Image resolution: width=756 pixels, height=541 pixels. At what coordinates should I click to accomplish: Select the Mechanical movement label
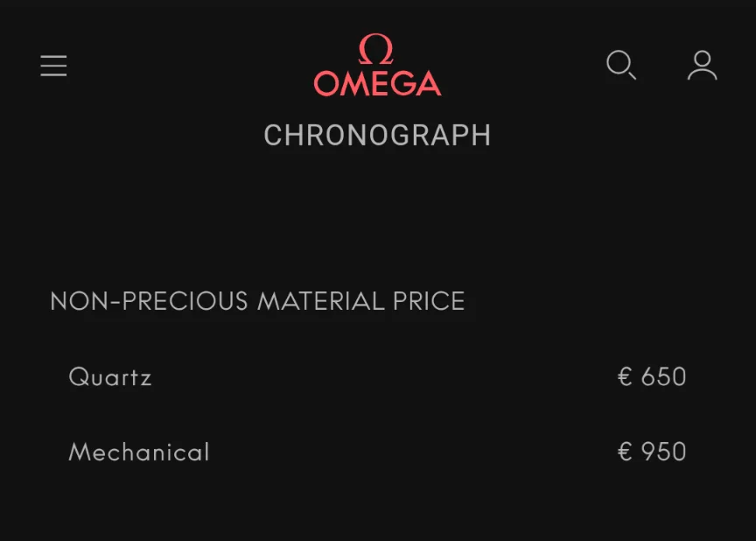[139, 452]
